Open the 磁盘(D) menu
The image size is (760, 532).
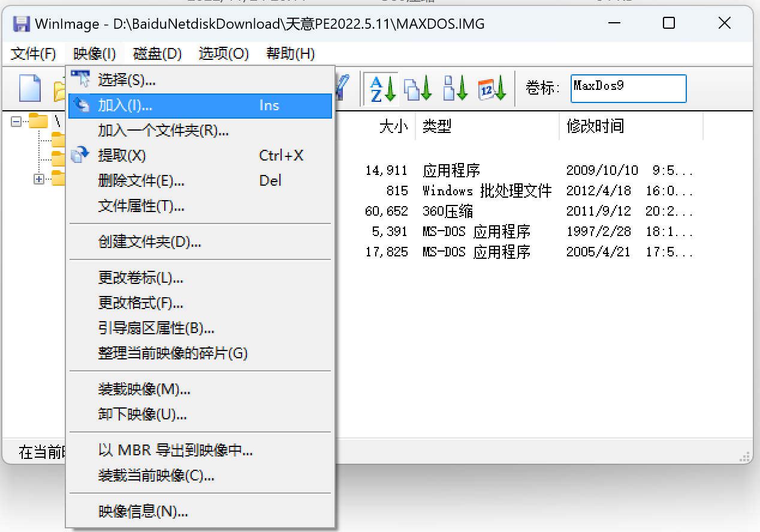click(x=157, y=54)
